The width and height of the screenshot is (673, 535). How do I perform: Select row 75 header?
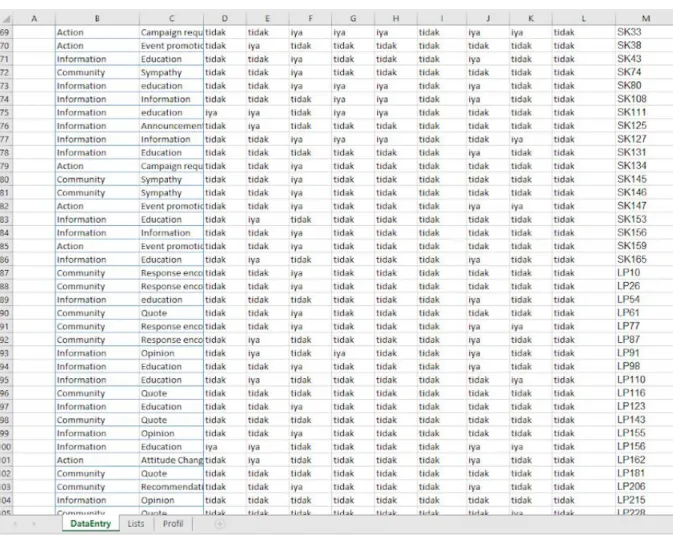5,112
